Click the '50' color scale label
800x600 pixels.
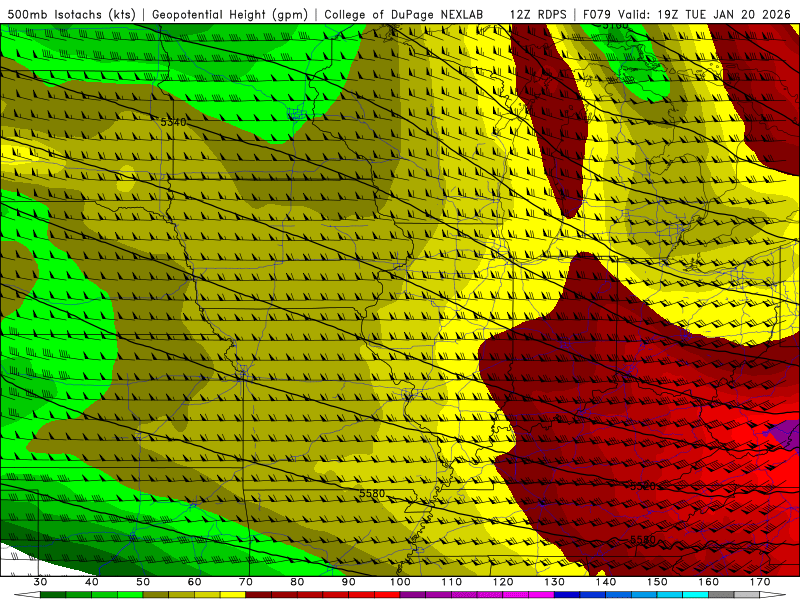(x=143, y=582)
